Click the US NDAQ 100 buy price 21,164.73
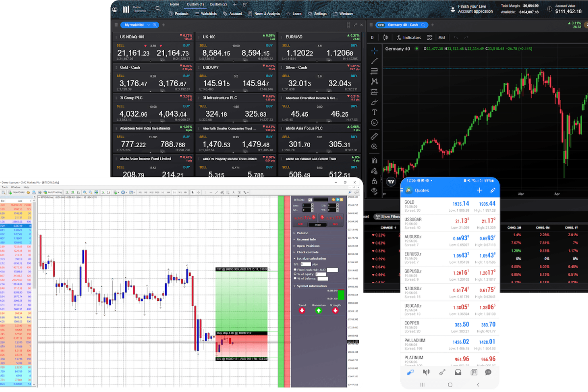The width and height of the screenshot is (588, 392). click(173, 53)
